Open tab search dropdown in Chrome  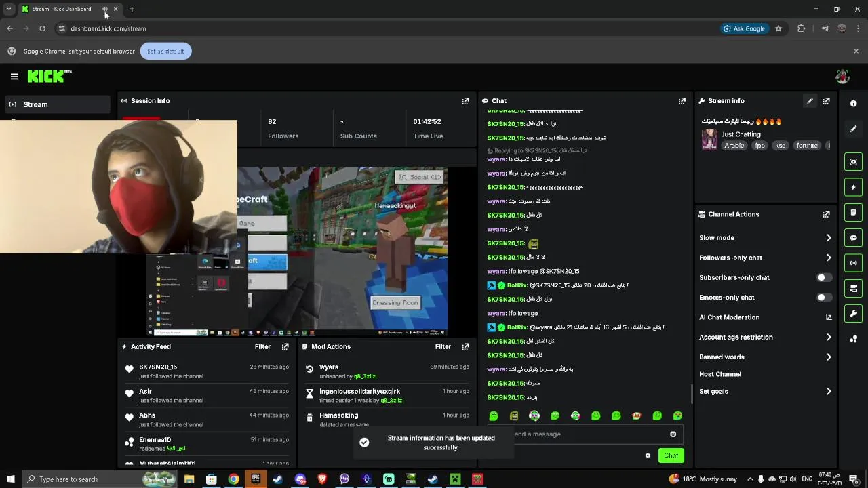point(9,9)
